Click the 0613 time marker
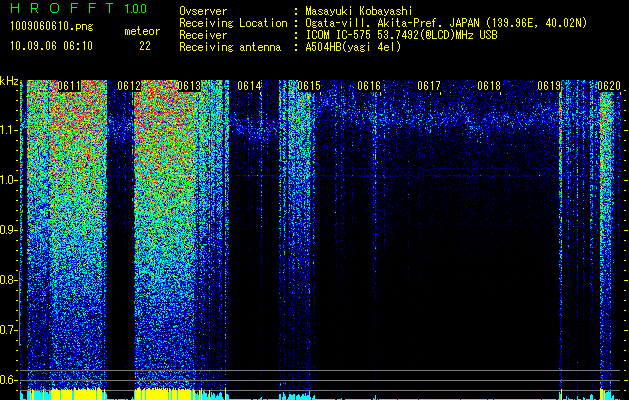Image resolution: width=629 pixels, height=400 pixels. [x=189, y=86]
